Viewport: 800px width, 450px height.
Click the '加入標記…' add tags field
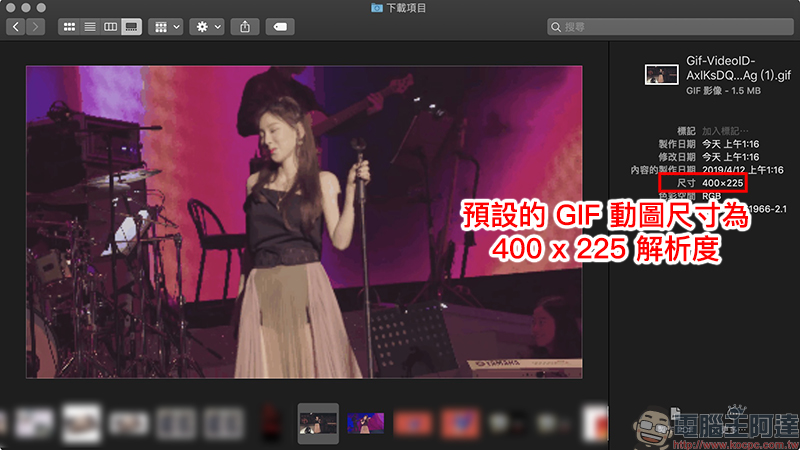(725, 131)
